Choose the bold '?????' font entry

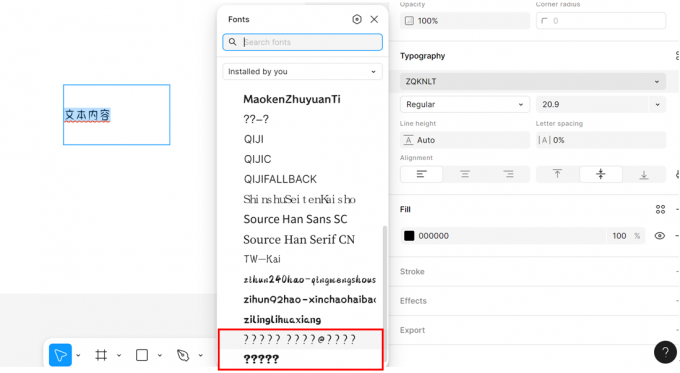click(261, 359)
